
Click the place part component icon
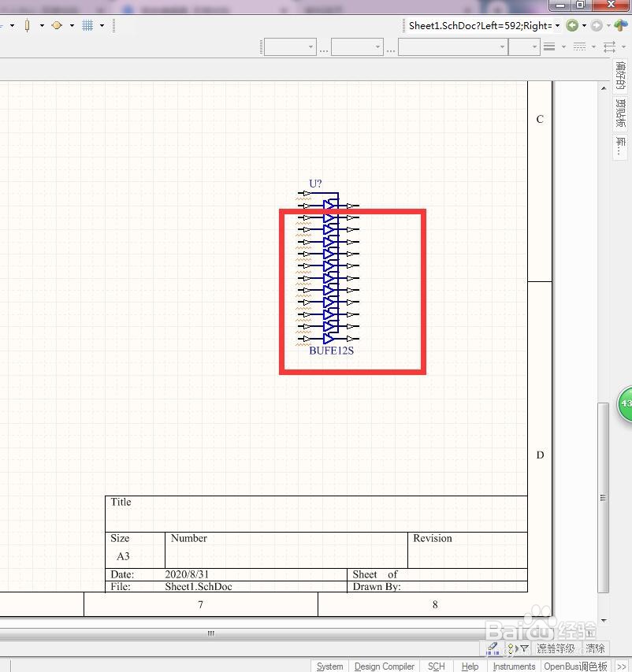pos(28,26)
